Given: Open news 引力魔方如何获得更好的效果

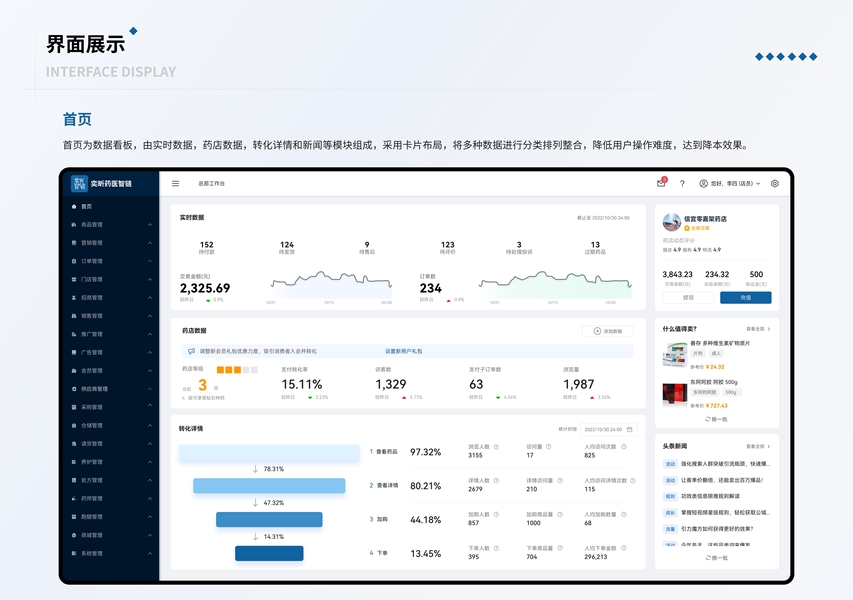Looking at the screenshot, I should (x=717, y=528).
